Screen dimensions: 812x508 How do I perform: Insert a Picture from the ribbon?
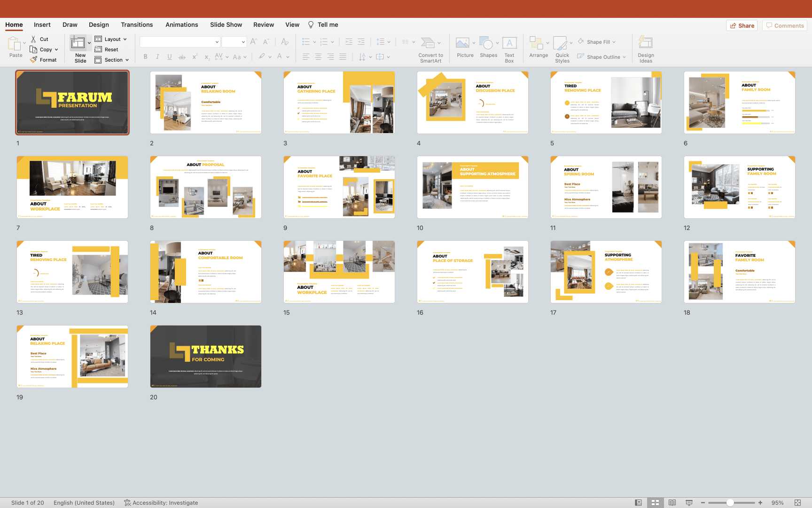(462, 44)
